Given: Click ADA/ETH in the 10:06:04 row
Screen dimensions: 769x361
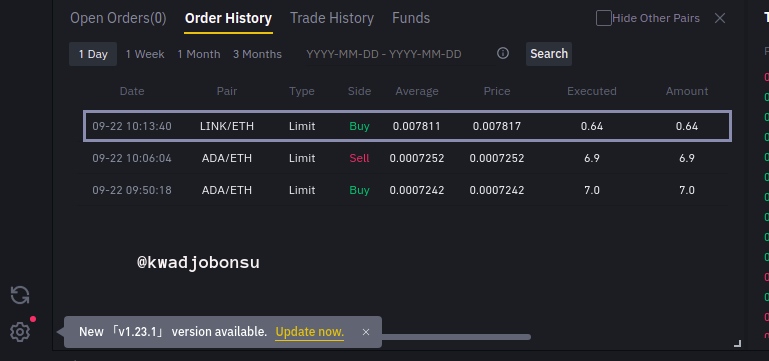Looking at the screenshot, I should tap(227, 158).
